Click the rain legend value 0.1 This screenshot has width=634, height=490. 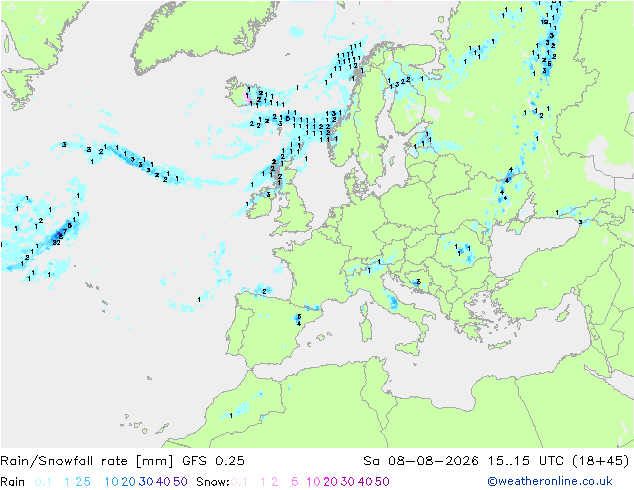coord(43,482)
